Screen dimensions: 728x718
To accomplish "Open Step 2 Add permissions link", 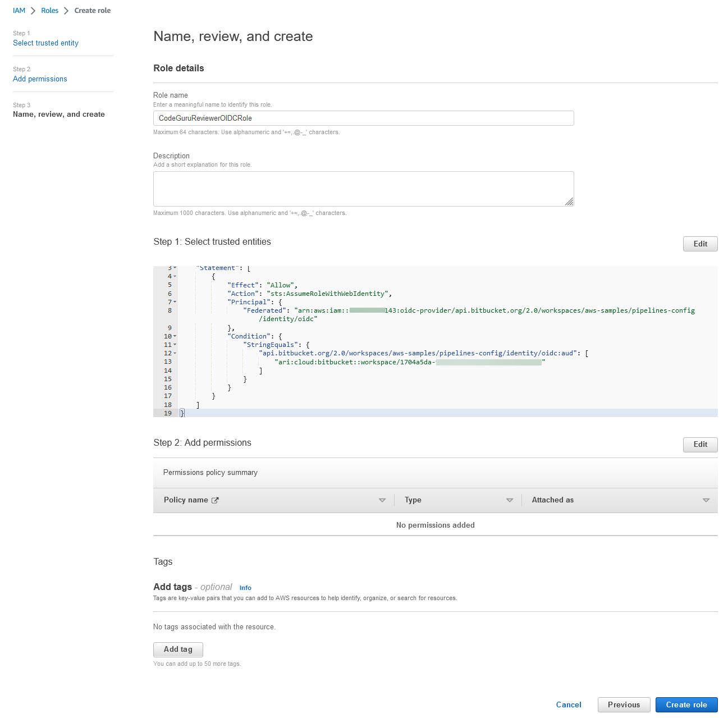I will pos(40,79).
